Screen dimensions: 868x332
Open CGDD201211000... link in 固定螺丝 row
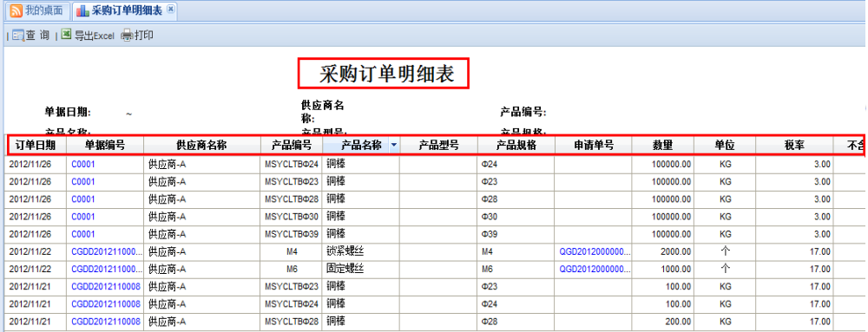click(107, 270)
